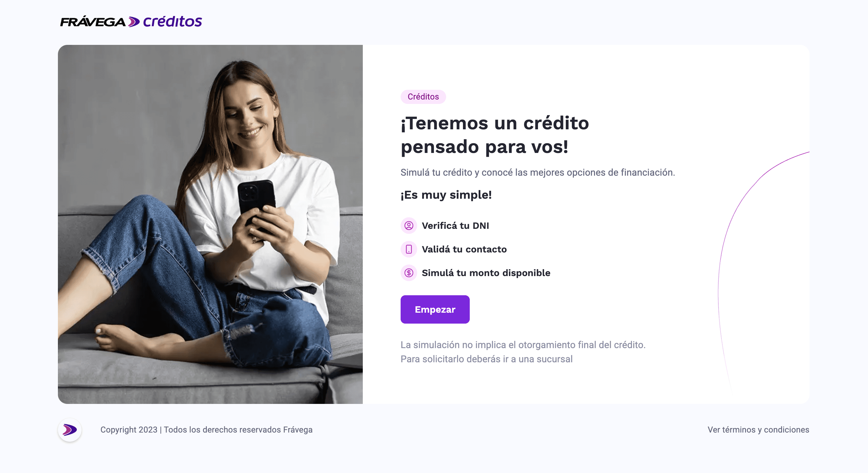
Task: Click the Simulá tu crédito description sentence
Action: pyautogui.click(x=538, y=172)
